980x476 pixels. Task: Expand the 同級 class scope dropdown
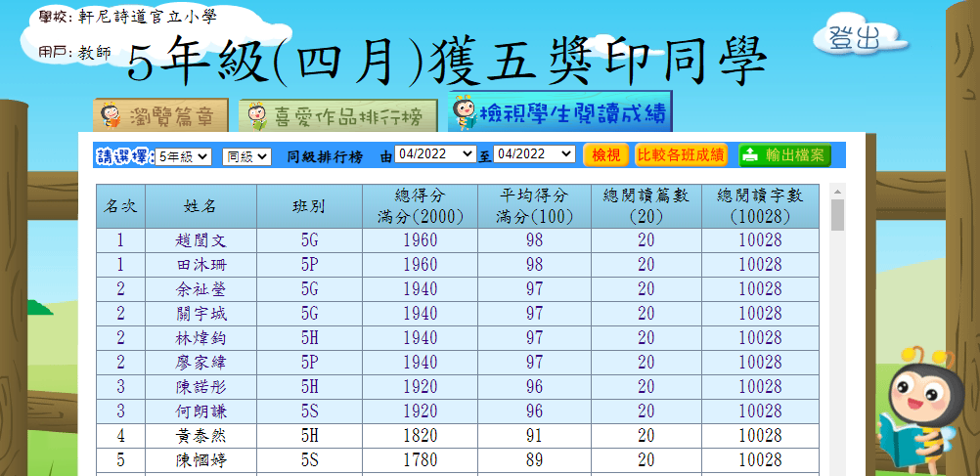tap(246, 156)
